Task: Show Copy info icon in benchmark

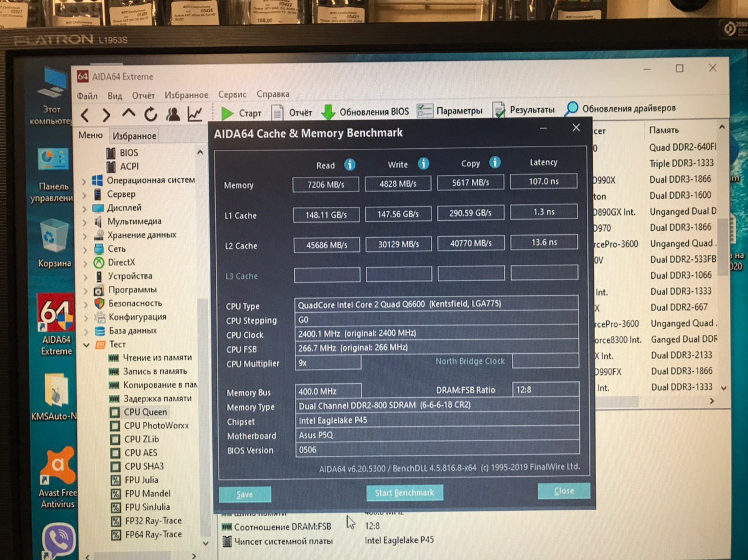Action: 495,162
